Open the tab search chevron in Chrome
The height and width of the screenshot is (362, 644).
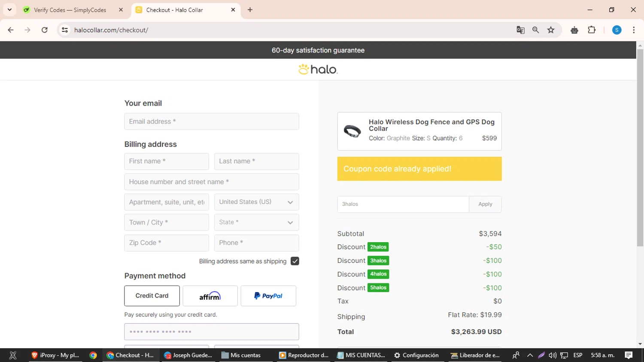click(x=9, y=9)
